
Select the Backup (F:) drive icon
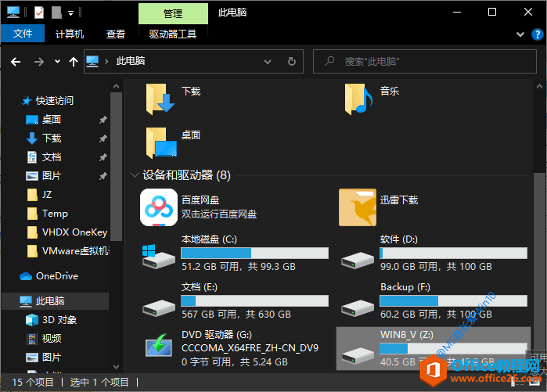click(x=358, y=307)
